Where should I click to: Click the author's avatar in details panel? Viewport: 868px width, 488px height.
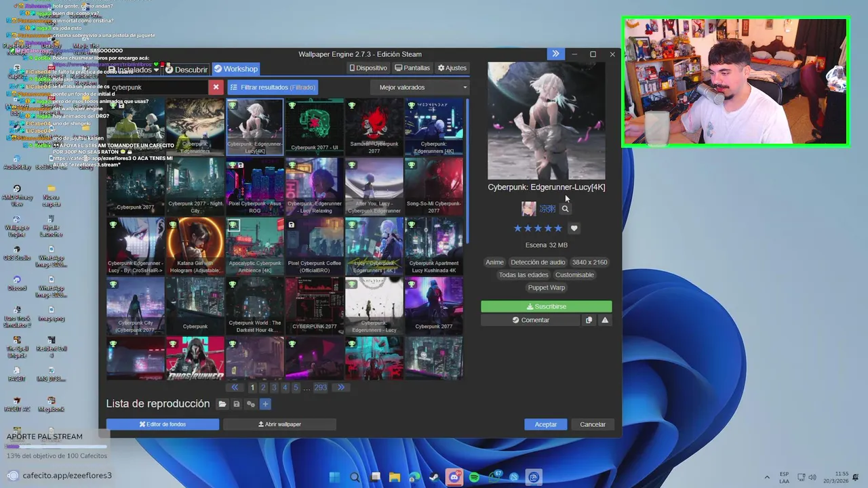[x=528, y=209]
